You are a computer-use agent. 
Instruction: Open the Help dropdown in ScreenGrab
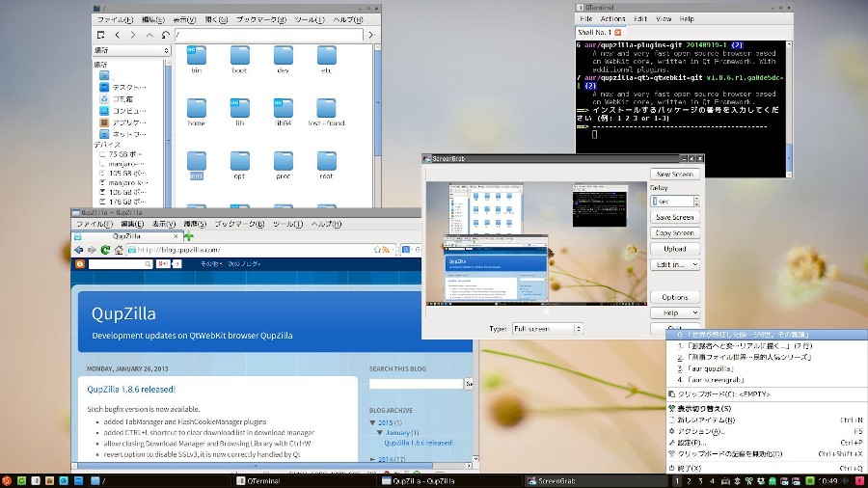pos(675,313)
